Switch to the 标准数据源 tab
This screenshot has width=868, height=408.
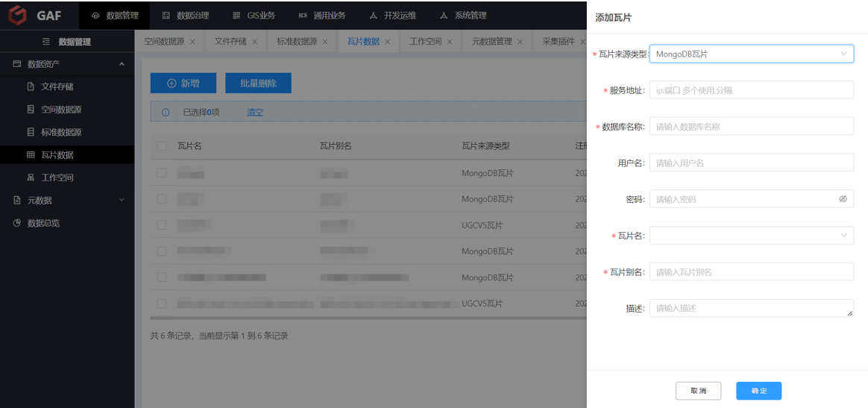(297, 42)
